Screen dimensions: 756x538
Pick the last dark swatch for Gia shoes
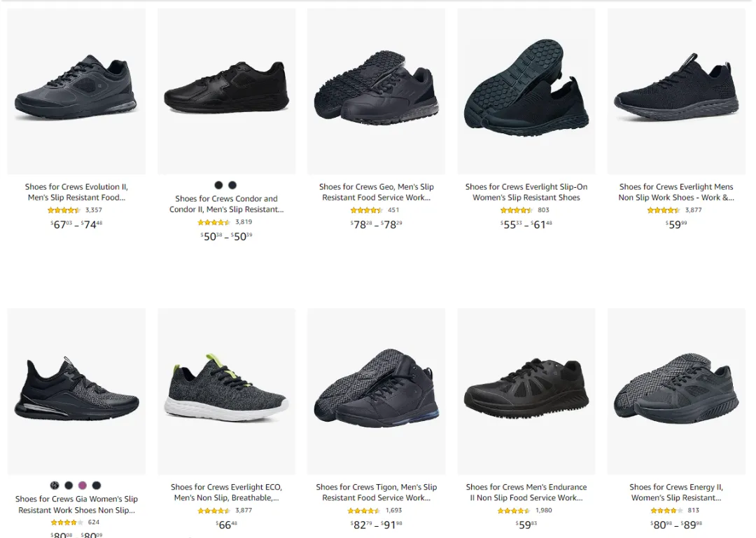point(97,485)
